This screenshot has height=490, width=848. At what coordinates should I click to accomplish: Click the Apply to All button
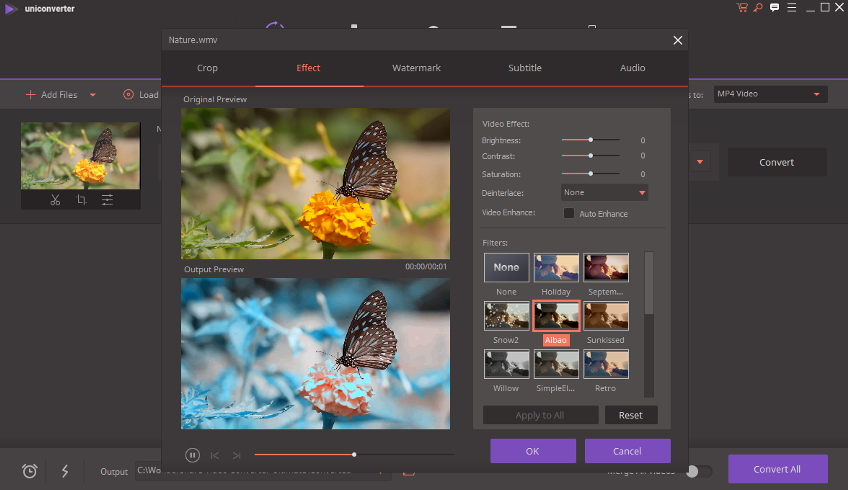[x=540, y=415]
